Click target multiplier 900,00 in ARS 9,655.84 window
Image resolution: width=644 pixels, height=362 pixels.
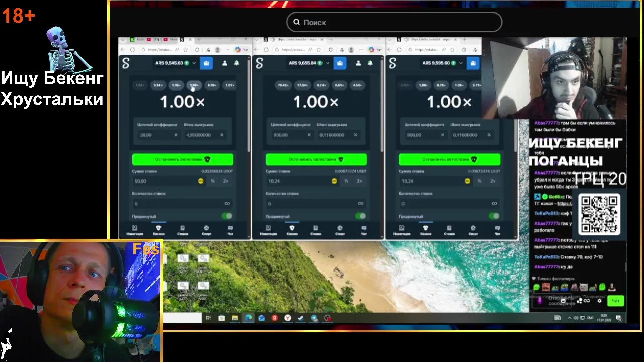[x=292, y=135]
